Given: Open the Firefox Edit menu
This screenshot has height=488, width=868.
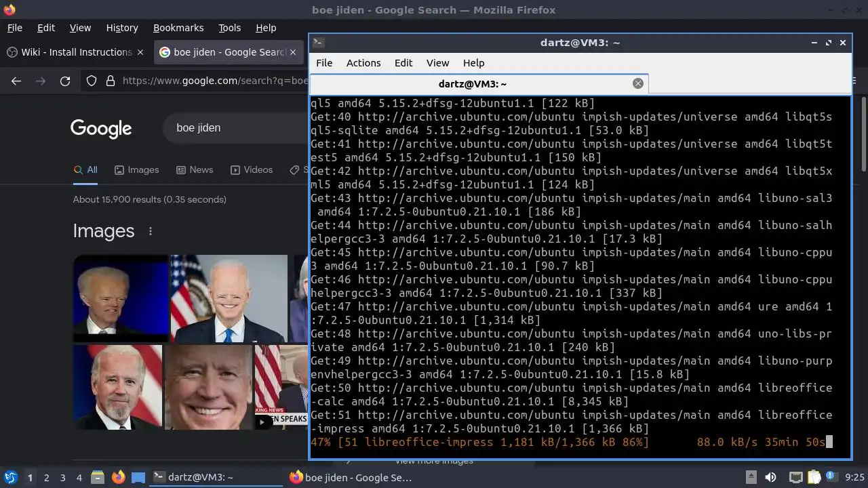Looking at the screenshot, I should (46, 28).
